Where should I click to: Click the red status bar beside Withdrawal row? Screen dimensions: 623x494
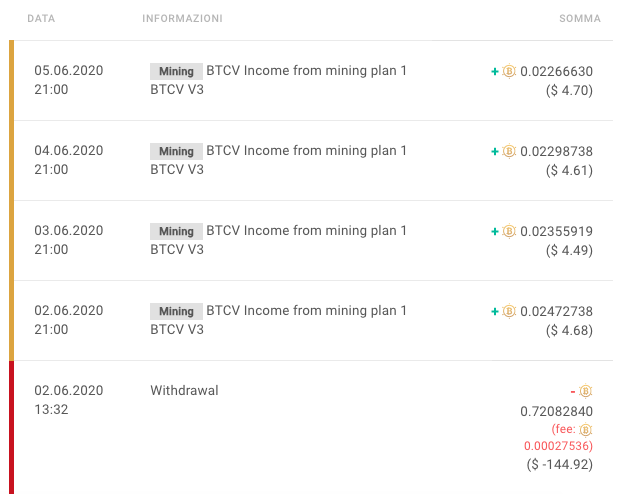point(12,427)
